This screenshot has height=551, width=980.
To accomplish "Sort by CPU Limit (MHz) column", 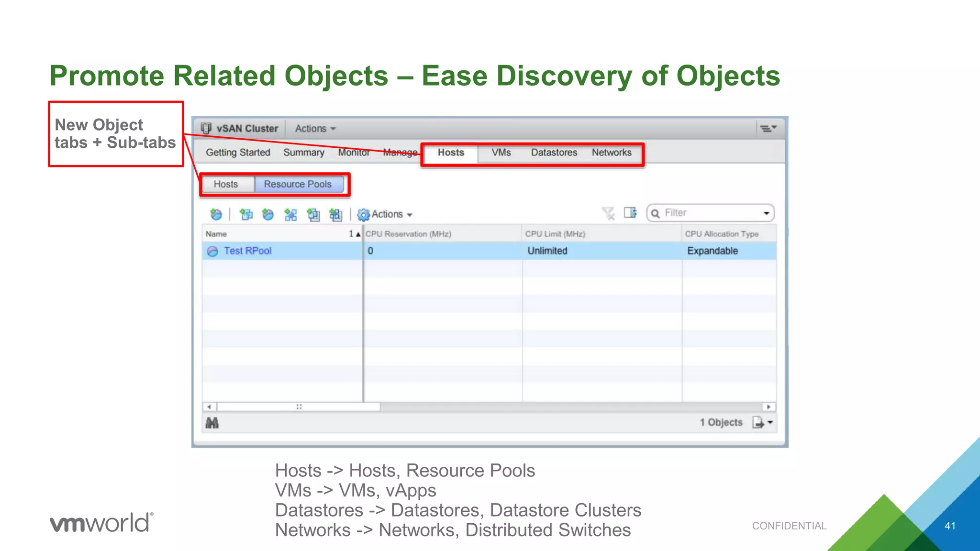I will [x=602, y=234].
